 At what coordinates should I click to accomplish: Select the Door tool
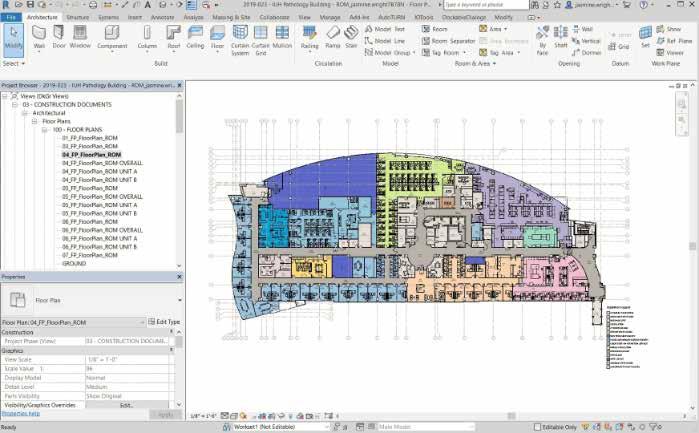tap(59, 37)
